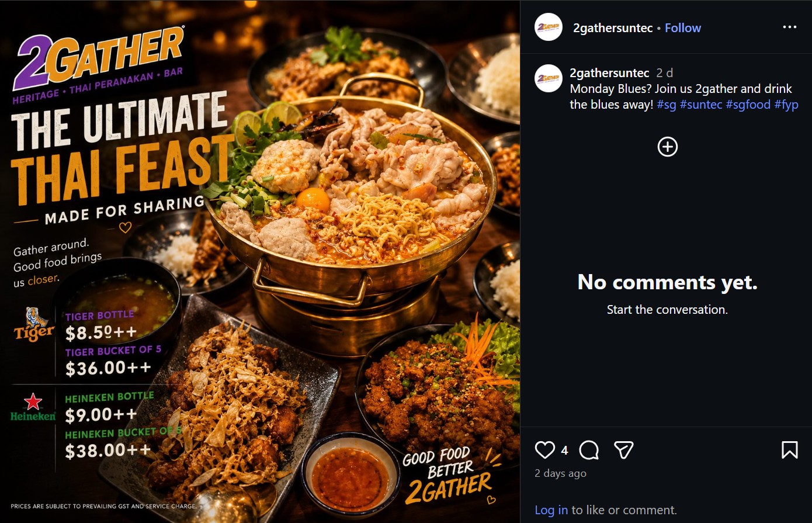Open the #suntec hashtag
The image size is (812, 523).
pos(701,105)
